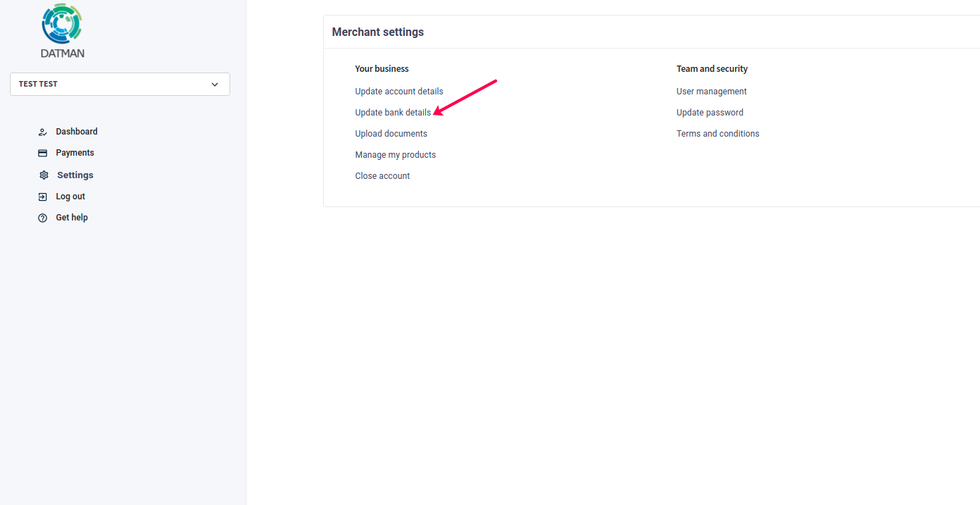Open Payments from the sidebar
The height and width of the screenshot is (505, 980).
click(75, 153)
